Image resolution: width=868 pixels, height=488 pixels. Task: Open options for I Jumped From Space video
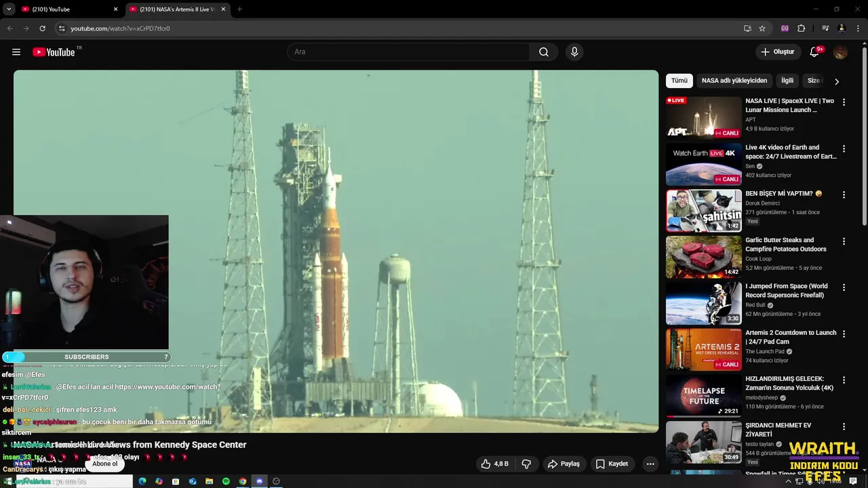pos(844,287)
